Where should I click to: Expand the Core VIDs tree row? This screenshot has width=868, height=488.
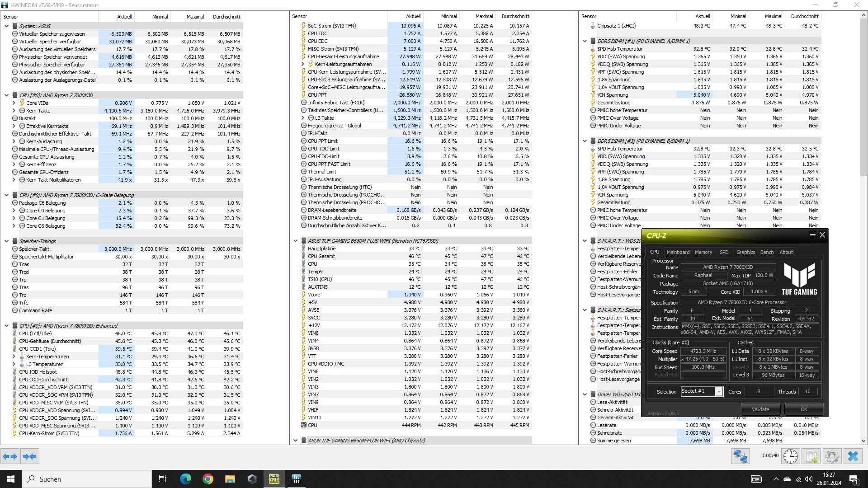[x=14, y=103]
